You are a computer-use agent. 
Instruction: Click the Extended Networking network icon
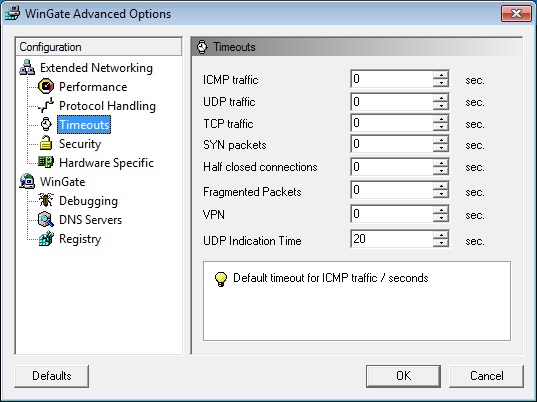27,67
